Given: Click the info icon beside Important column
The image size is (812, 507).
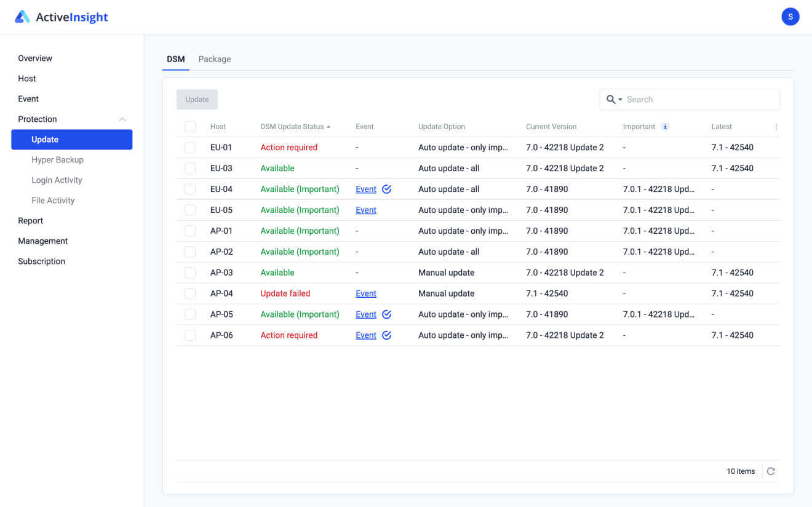Looking at the screenshot, I should click(x=664, y=126).
